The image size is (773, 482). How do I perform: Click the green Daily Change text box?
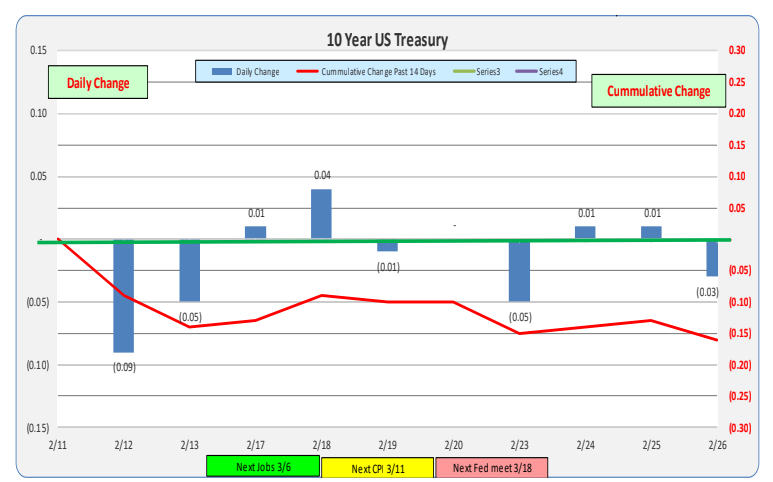pos(98,83)
